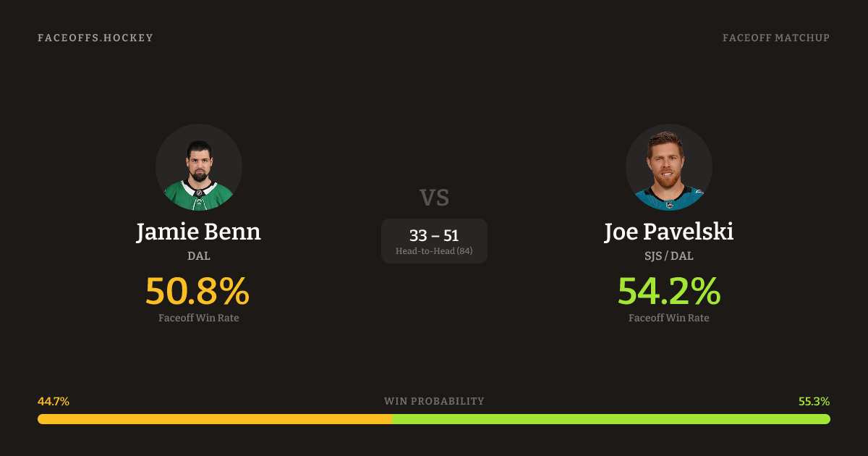Click the SJS / DAL team label

click(x=669, y=256)
